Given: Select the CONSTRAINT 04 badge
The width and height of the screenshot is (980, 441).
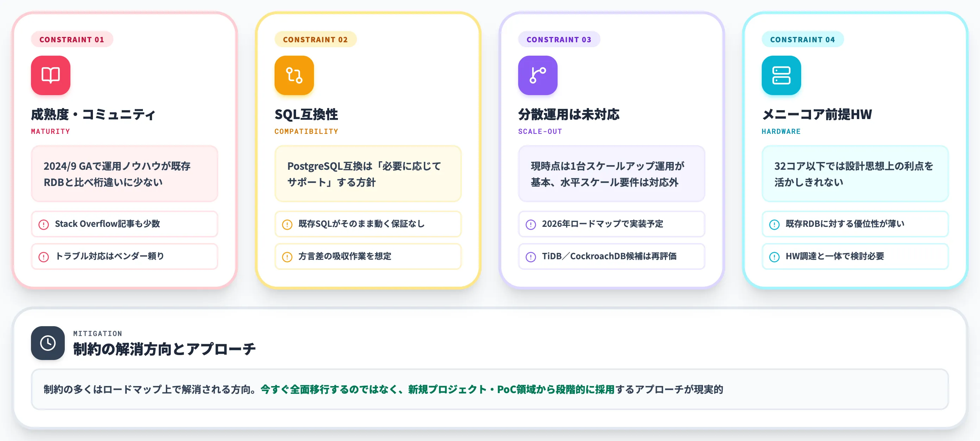Looking at the screenshot, I should coord(802,39).
